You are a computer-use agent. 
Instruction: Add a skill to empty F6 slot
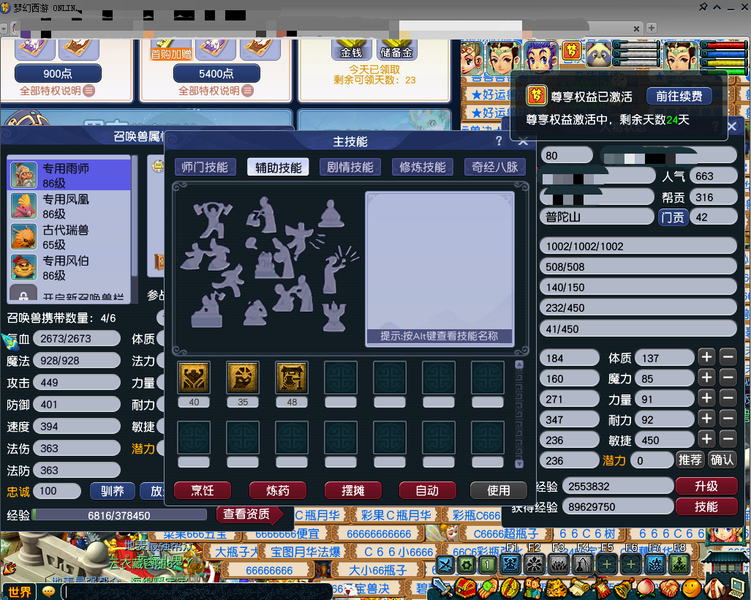(x=631, y=565)
